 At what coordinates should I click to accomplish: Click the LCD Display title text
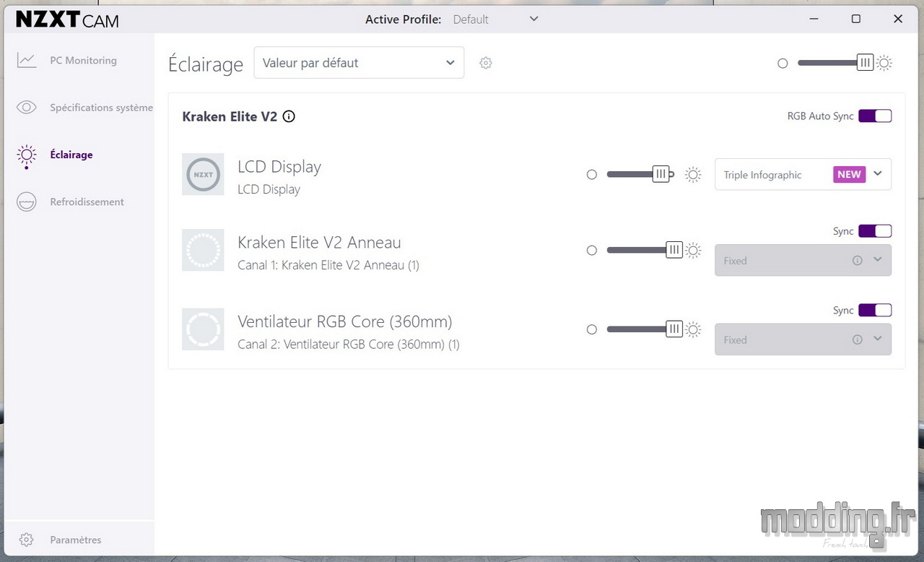[x=279, y=167]
